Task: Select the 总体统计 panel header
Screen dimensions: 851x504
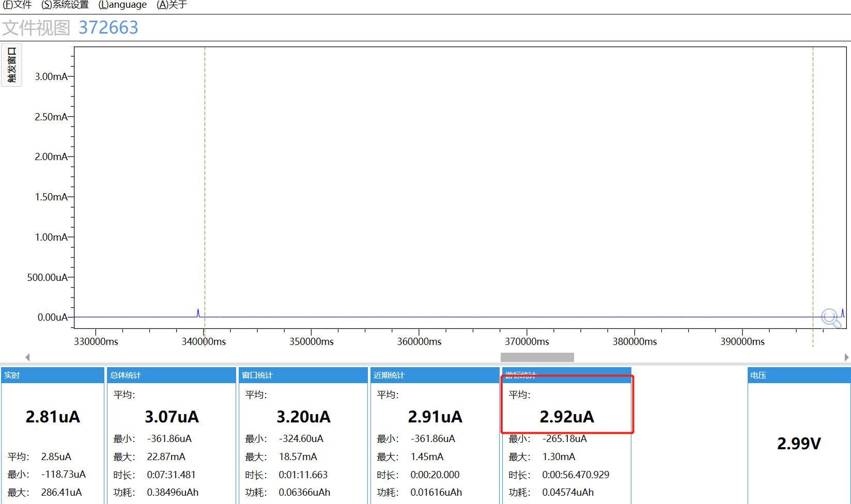Action: click(x=171, y=375)
